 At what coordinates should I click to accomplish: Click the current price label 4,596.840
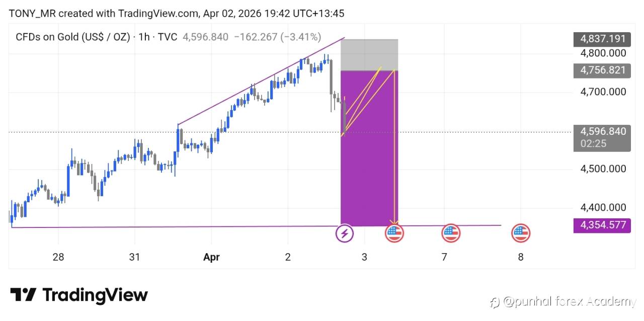point(602,131)
